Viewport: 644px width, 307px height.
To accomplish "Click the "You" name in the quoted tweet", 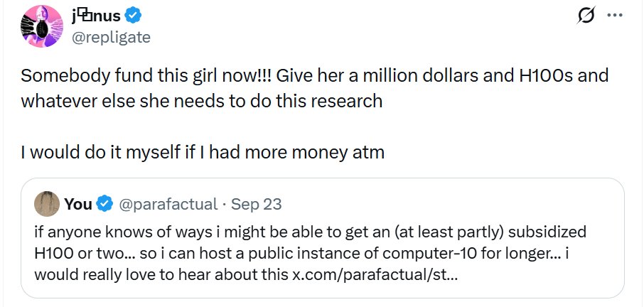I will click(78, 204).
